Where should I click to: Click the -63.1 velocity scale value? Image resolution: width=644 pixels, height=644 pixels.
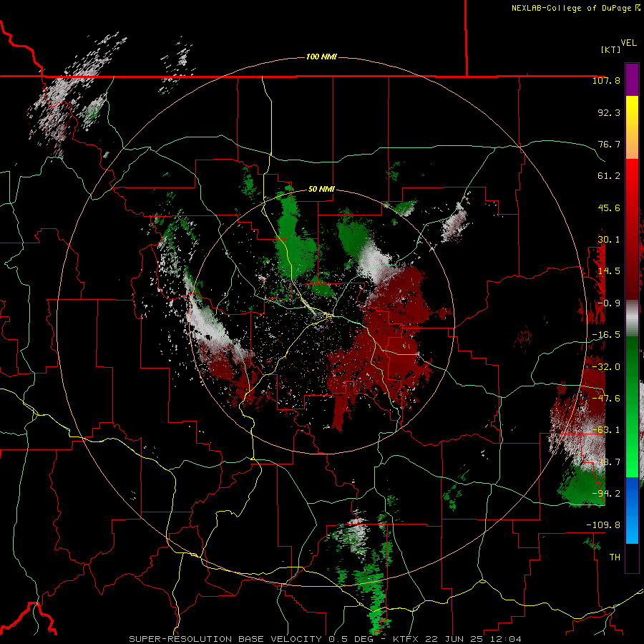pos(606,430)
